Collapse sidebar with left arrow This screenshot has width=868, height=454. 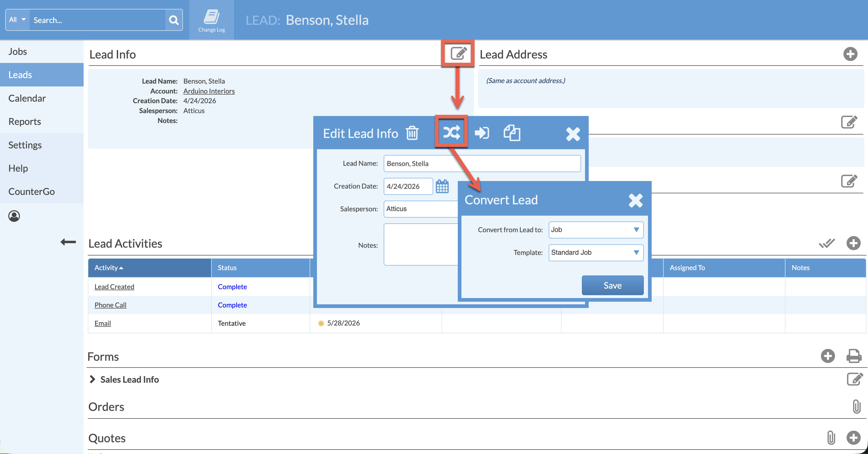pyautogui.click(x=68, y=242)
